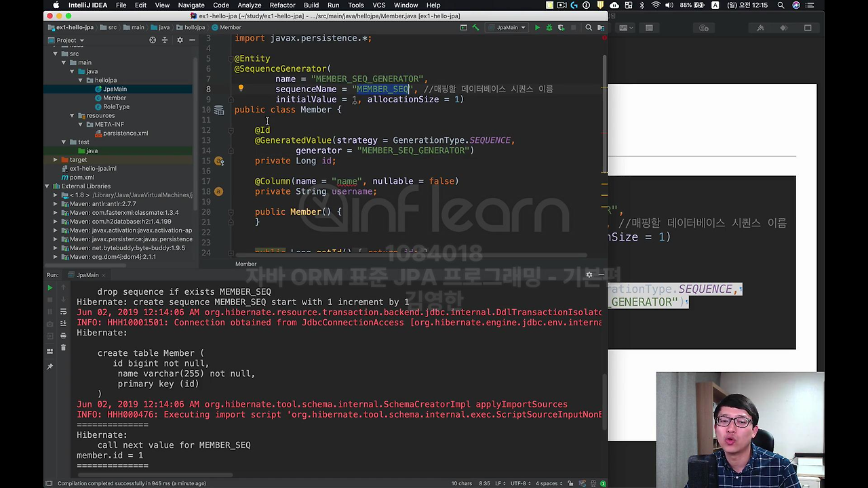Click Wi-Fi icon in macOS menu bar
The height and width of the screenshot is (488, 868).
(655, 5)
